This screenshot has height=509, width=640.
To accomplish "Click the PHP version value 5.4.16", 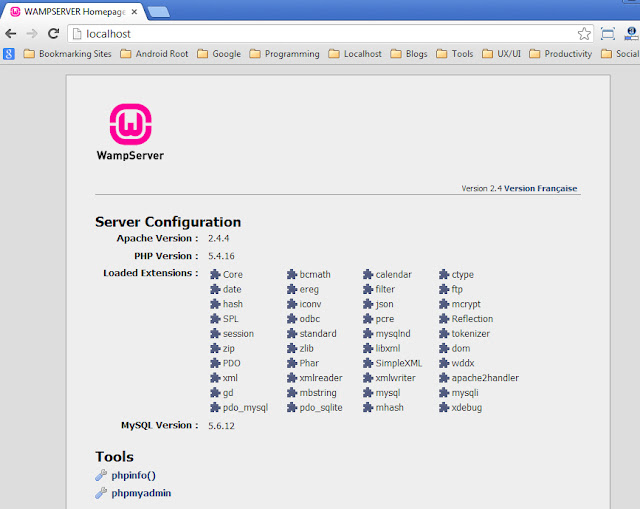I will (x=221, y=256).
